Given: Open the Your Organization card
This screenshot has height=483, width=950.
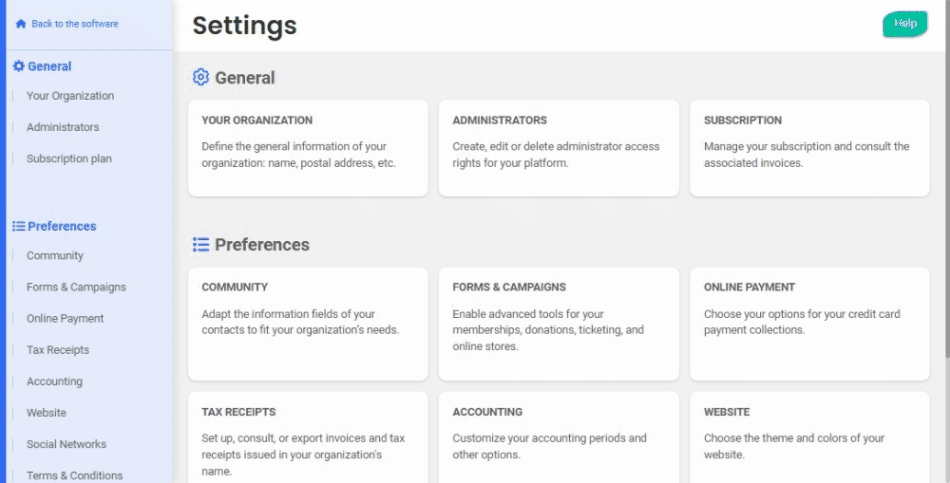Looking at the screenshot, I should point(308,148).
